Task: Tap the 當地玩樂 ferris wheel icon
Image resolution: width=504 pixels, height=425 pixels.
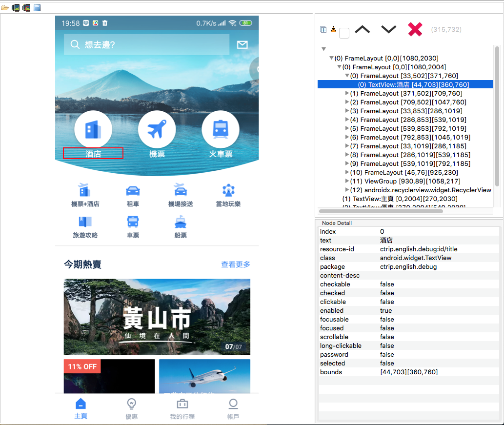Action: click(x=228, y=190)
